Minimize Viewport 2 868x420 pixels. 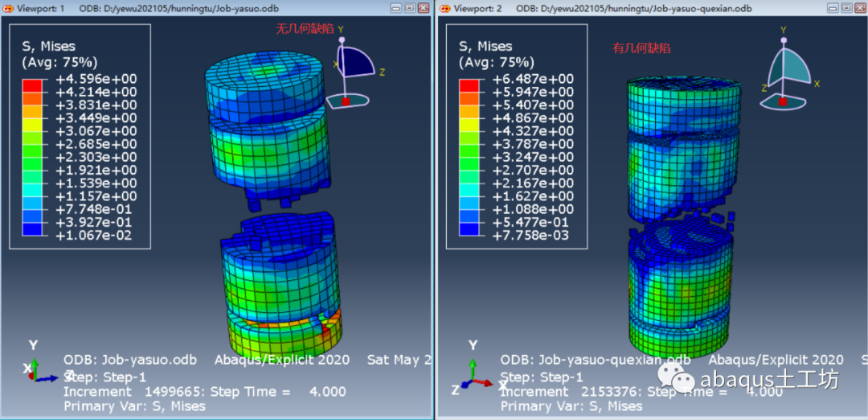coord(833,8)
